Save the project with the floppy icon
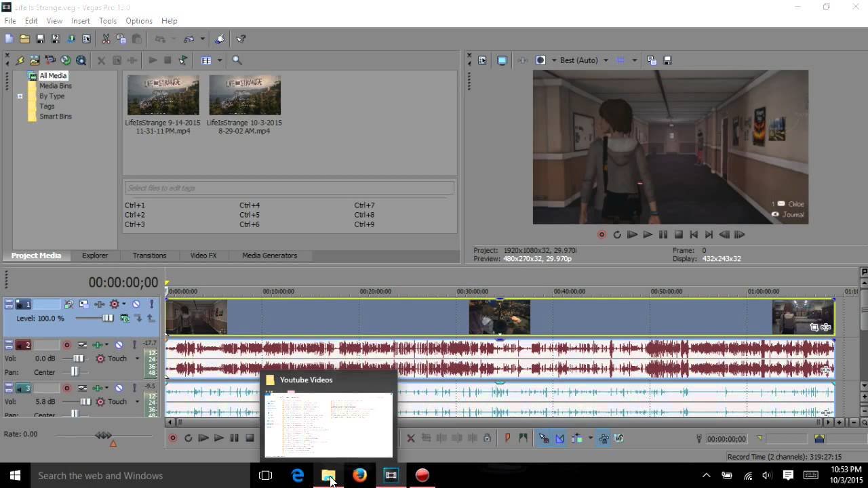 (x=40, y=39)
